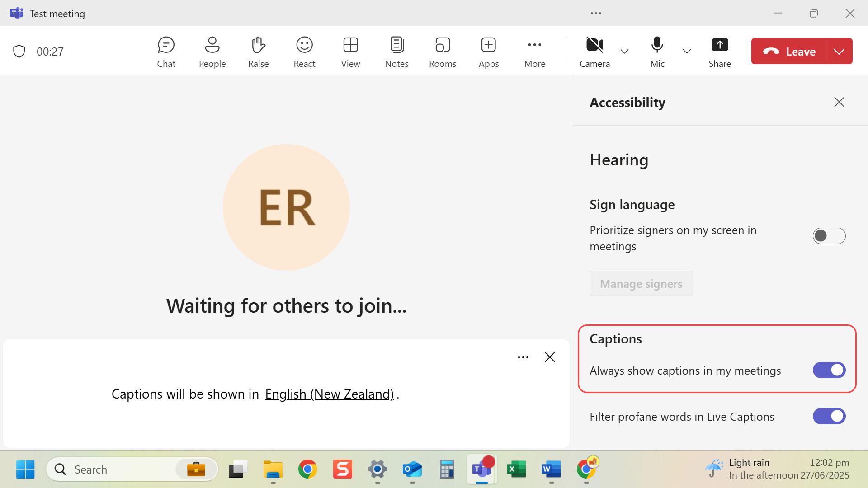Image resolution: width=868 pixels, height=488 pixels.
Task: Open Task View from taskbar
Action: click(238, 469)
